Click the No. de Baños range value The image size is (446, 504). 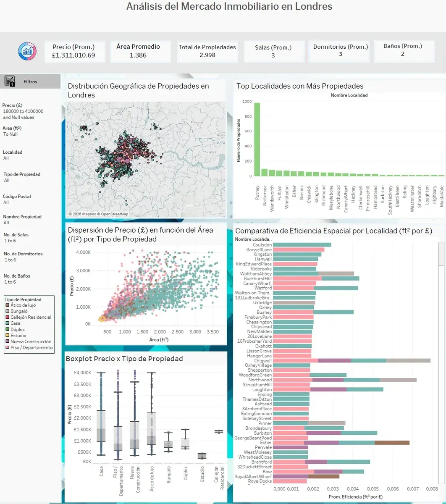pyautogui.click(x=10, y=282)
